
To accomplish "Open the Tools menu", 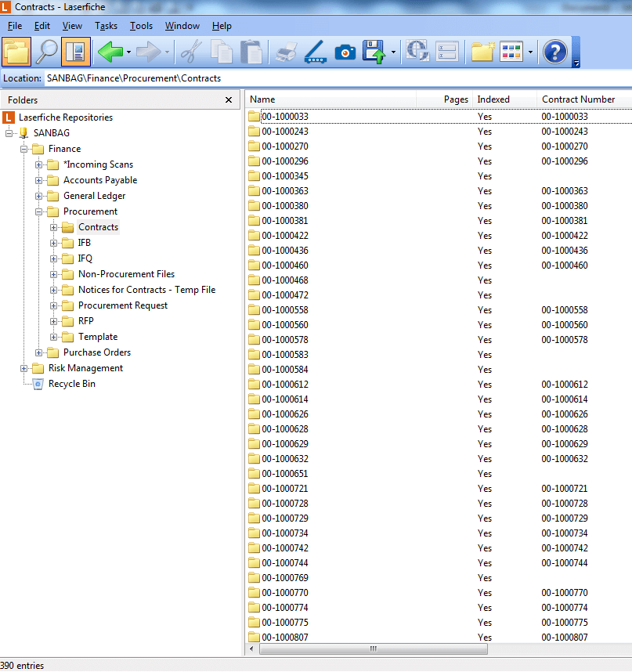I will [x=142, y=26].
